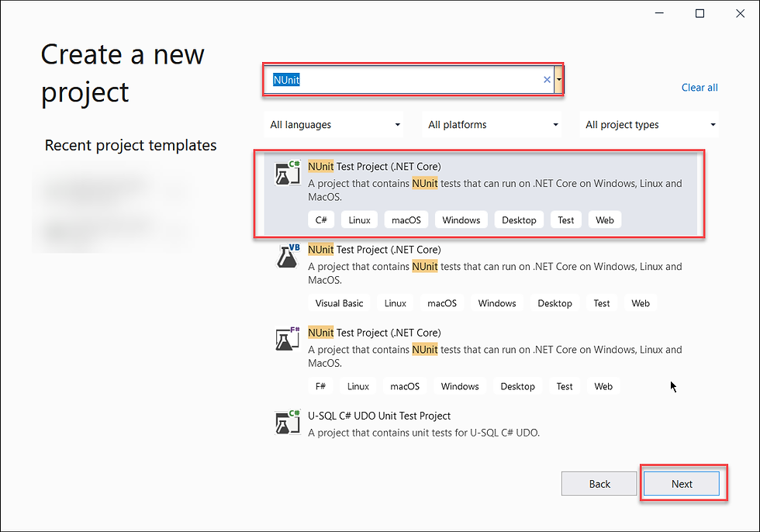Click the C# tag on first template

click(321, 220)
